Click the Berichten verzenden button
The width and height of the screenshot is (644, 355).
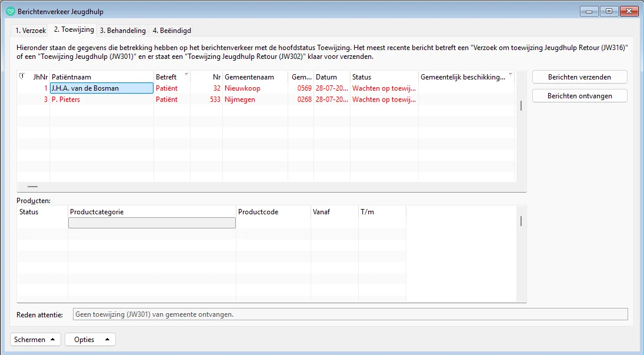pyautogui.click(x=579, y=77)
